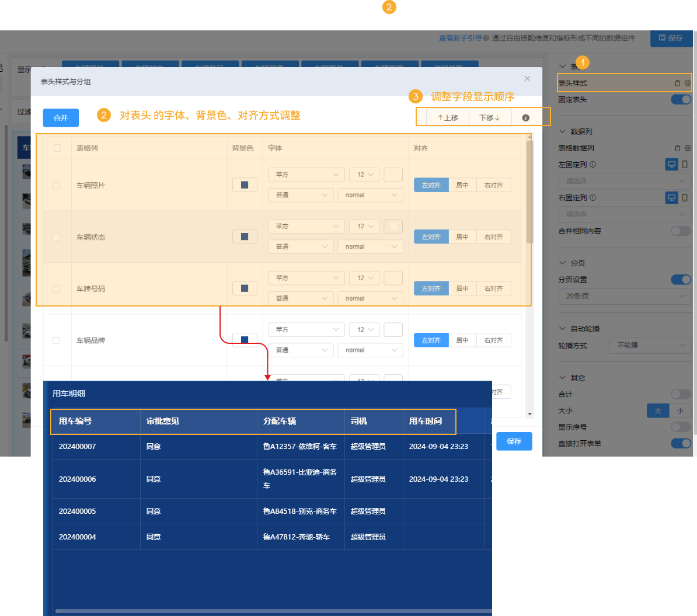Image resolution: width=697 pixels, height=616 pixels.
Task: Open background color swatch for 车牌号码
Action: click(x=245, y=288)
